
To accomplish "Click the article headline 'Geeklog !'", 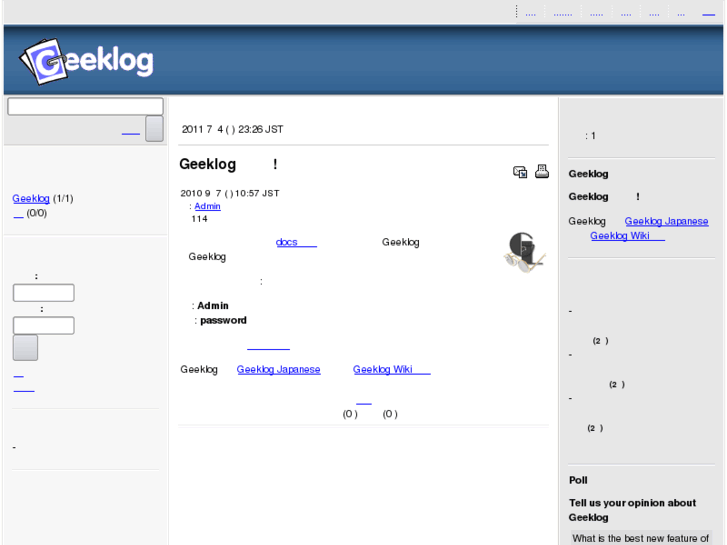I will coord(228,164).
